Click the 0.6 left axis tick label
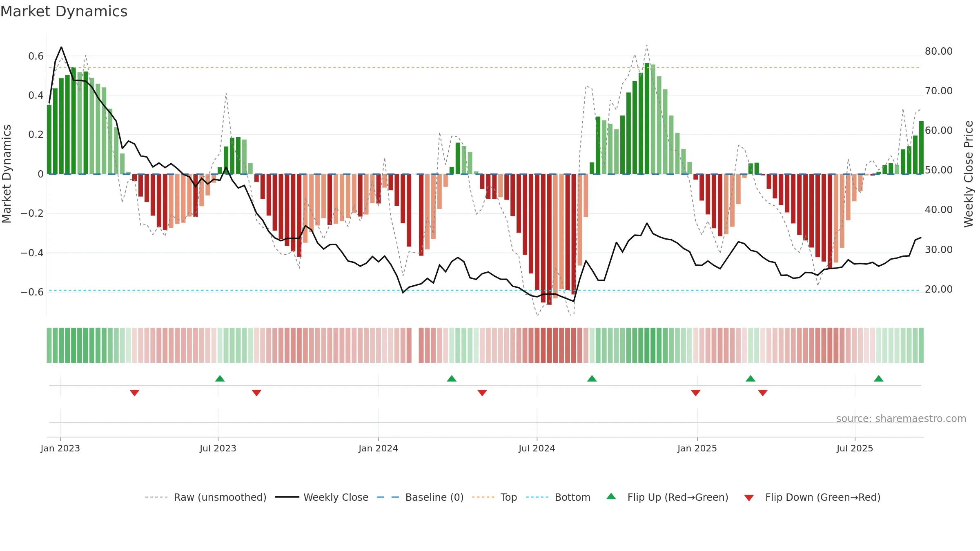This screenshot has width=980, height=551. click(36, 56)
